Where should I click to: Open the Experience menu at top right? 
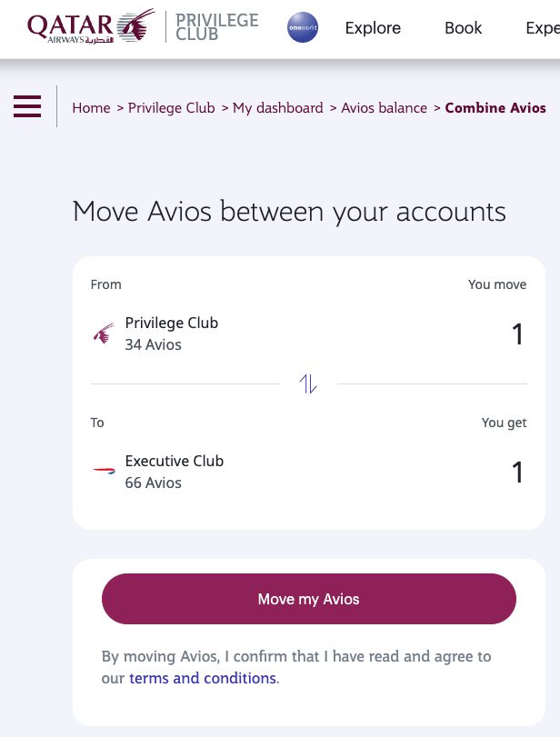[543, 28]
